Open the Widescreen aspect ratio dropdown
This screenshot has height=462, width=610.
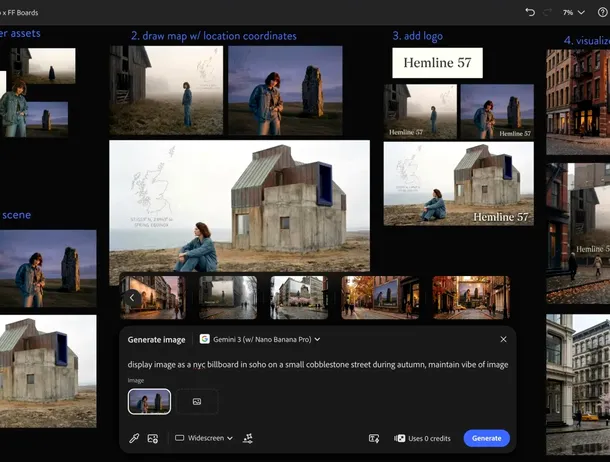(204, 438)
